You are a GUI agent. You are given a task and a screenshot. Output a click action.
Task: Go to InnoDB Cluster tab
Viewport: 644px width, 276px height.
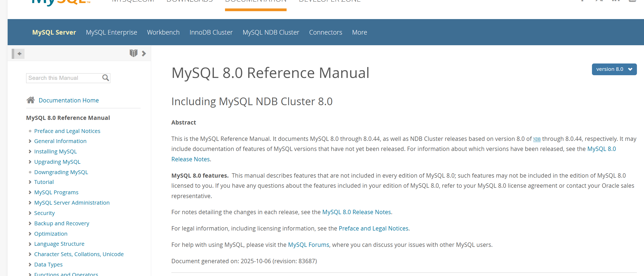tap(211, 32)
